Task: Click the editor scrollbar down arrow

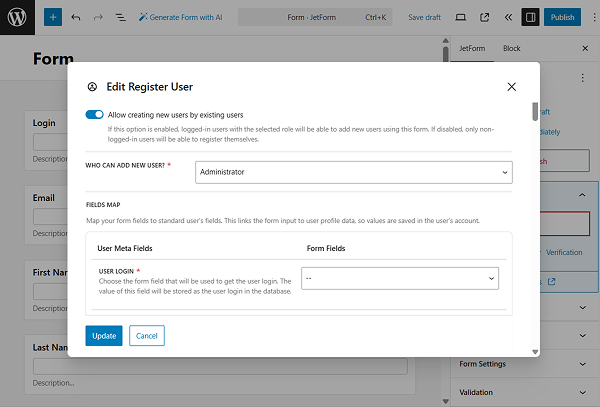Action: coord(445,401)
